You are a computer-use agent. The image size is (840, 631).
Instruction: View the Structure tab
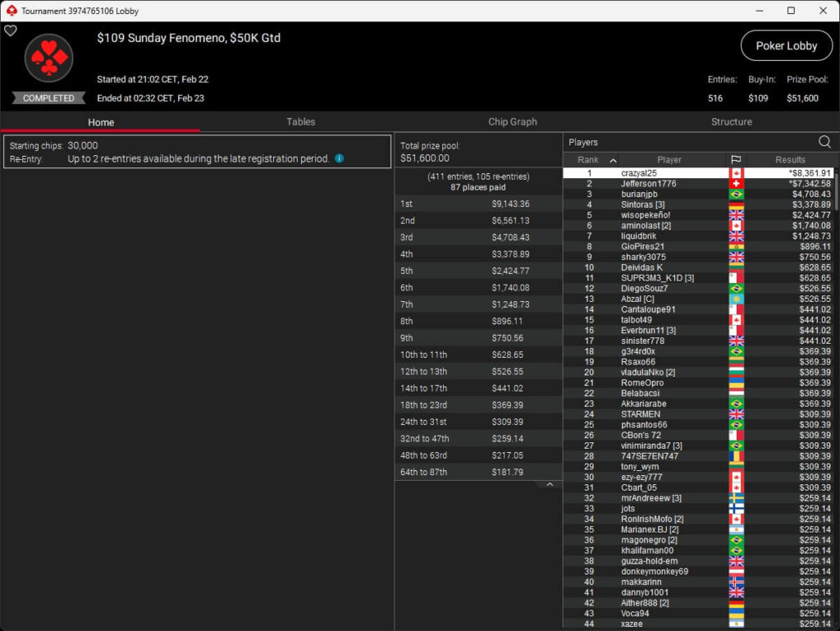[x=731, y=121]
